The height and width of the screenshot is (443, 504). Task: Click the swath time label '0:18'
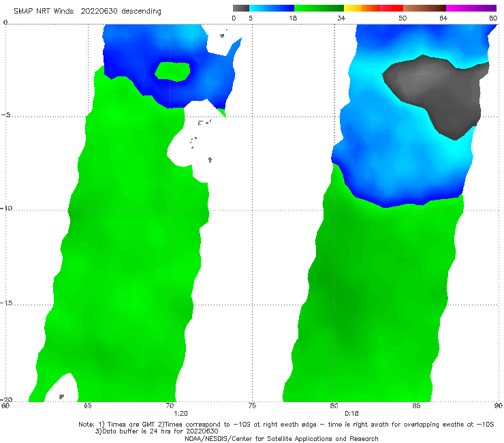[351, 414]
